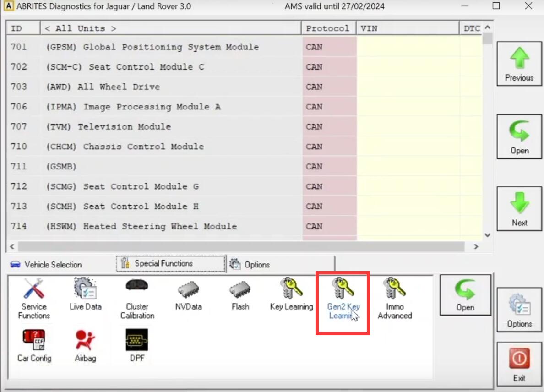The width and height of the screenshot is (544, 392).
Task: Click the vertical scrollbar up arrow
Action: point(488,27)
